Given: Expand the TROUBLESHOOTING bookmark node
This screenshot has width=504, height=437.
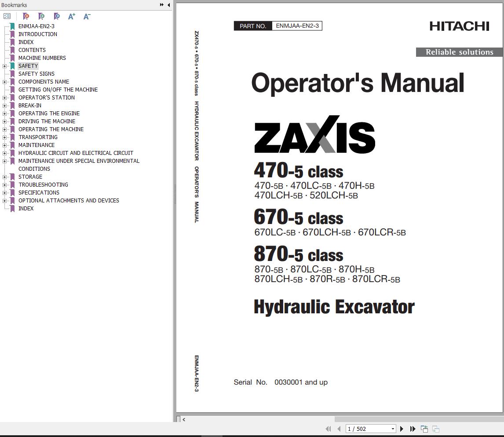Looking at the screenshot, I should click(x=4, y=185).
